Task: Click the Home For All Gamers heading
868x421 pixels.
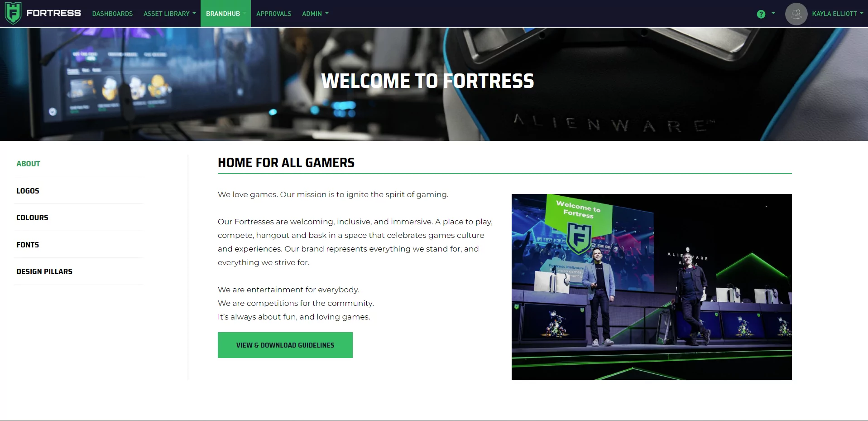Action: (x=286, y=163)
